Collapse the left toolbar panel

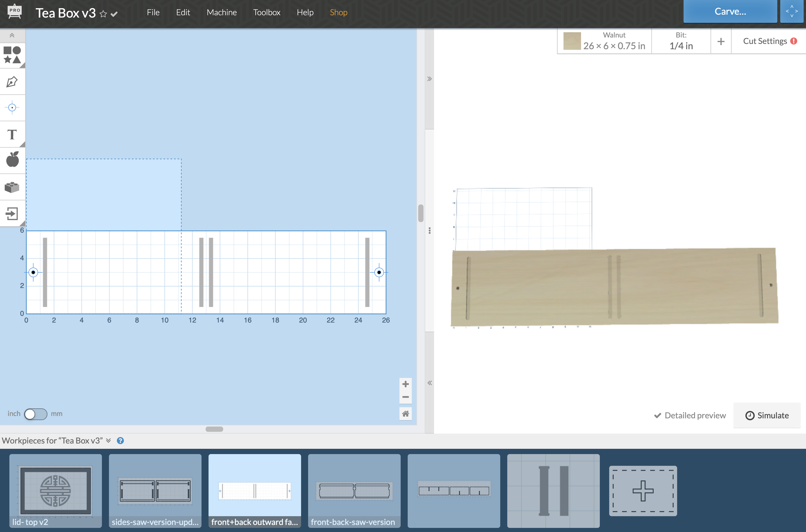12,35
